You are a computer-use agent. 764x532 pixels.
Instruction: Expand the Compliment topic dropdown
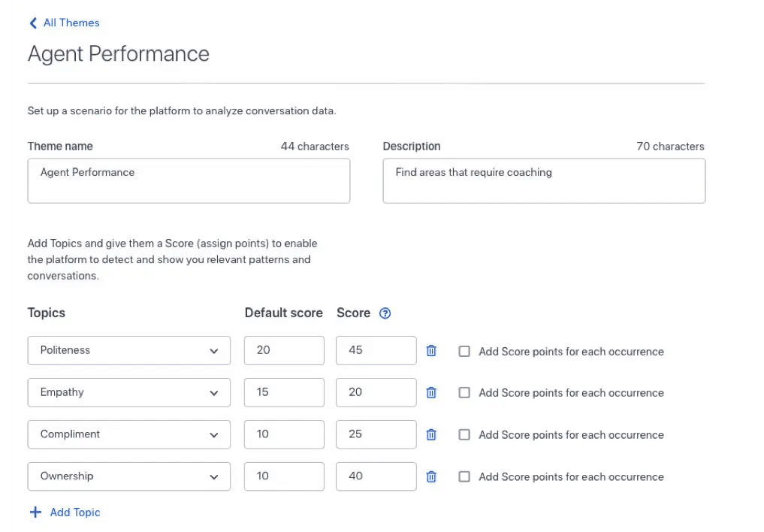click(128, 434)
